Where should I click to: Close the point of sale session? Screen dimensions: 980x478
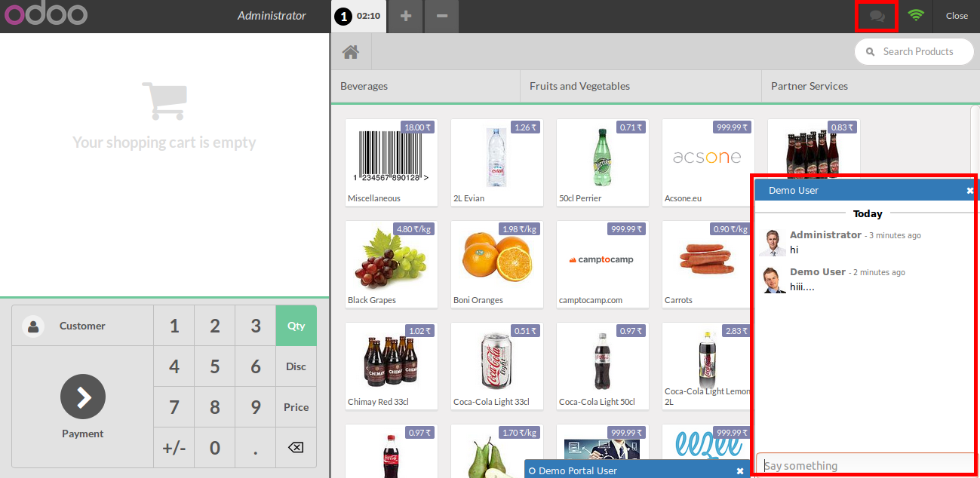point(957,16)
